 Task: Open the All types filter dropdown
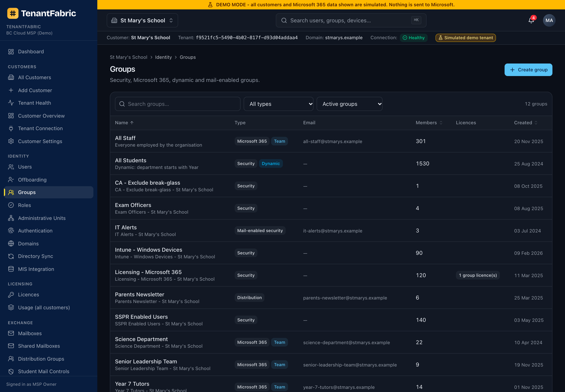278,104
